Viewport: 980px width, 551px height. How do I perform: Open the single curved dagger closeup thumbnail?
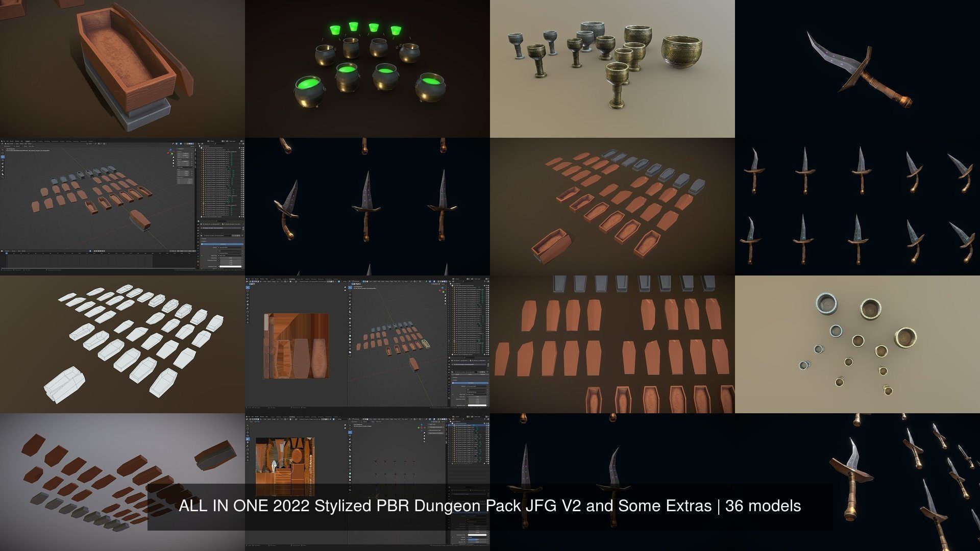pos(857,69)
